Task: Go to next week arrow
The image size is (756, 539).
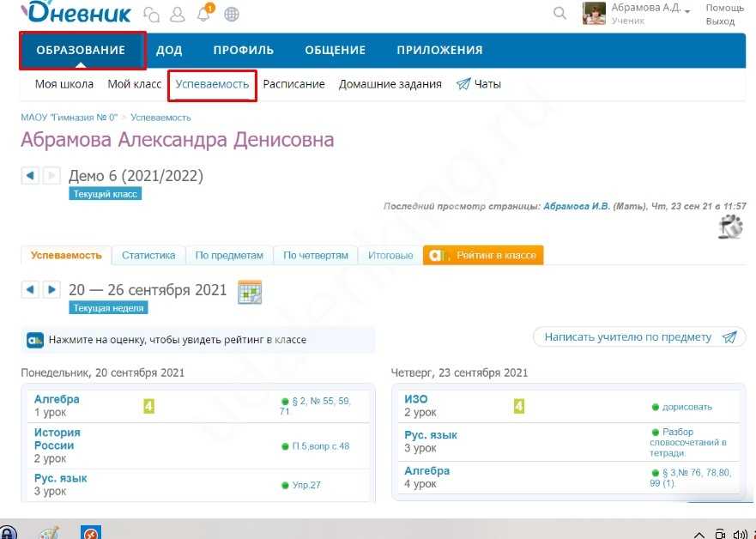Action: coord(51,290)
